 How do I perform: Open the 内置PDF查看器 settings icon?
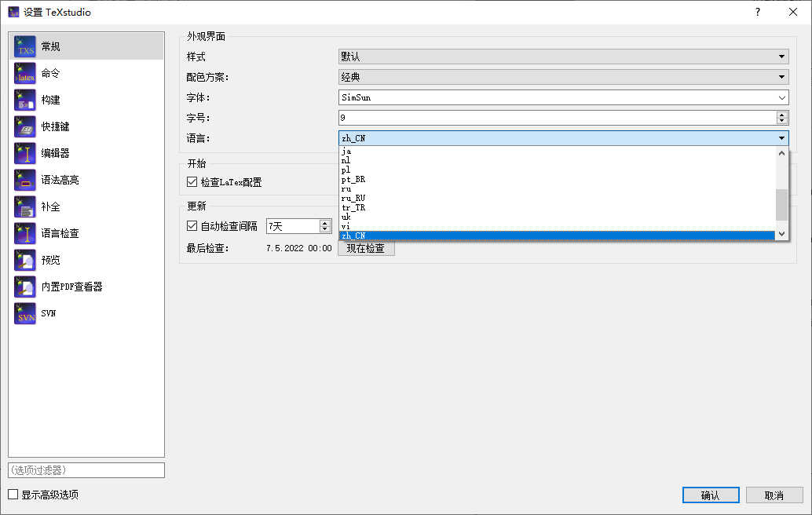click(24, 287)
